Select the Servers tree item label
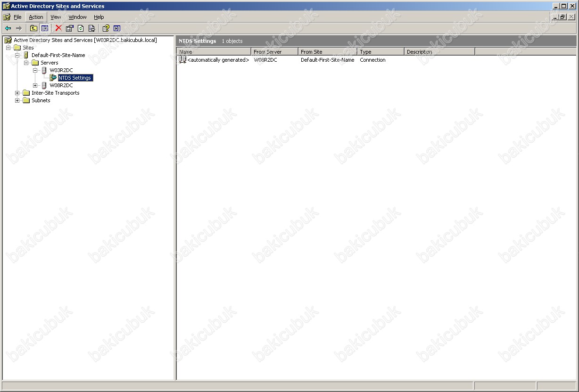Image resolution: width=579 pixels, height=392 pixels. [x=50, y=63]
